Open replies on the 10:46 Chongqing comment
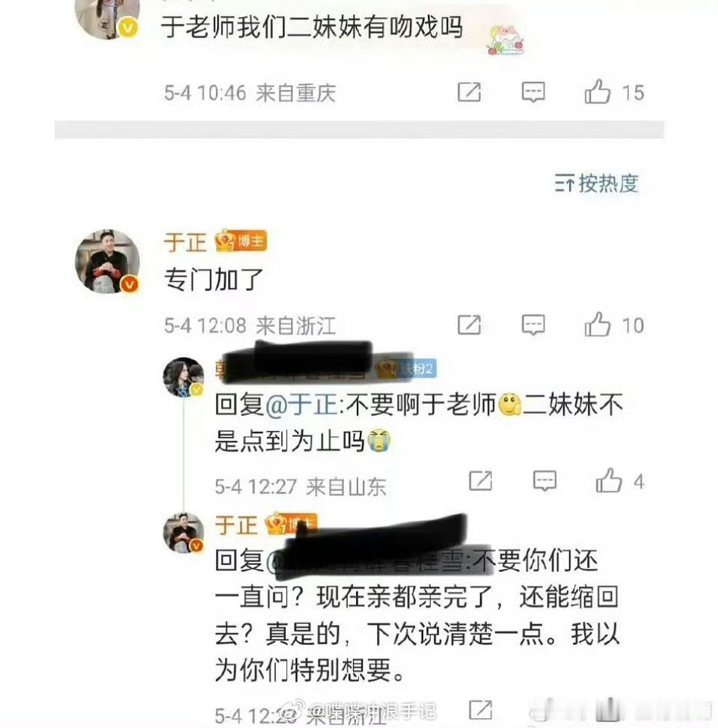This screenshot has width=718, height=728. click(x=533, y=92)
